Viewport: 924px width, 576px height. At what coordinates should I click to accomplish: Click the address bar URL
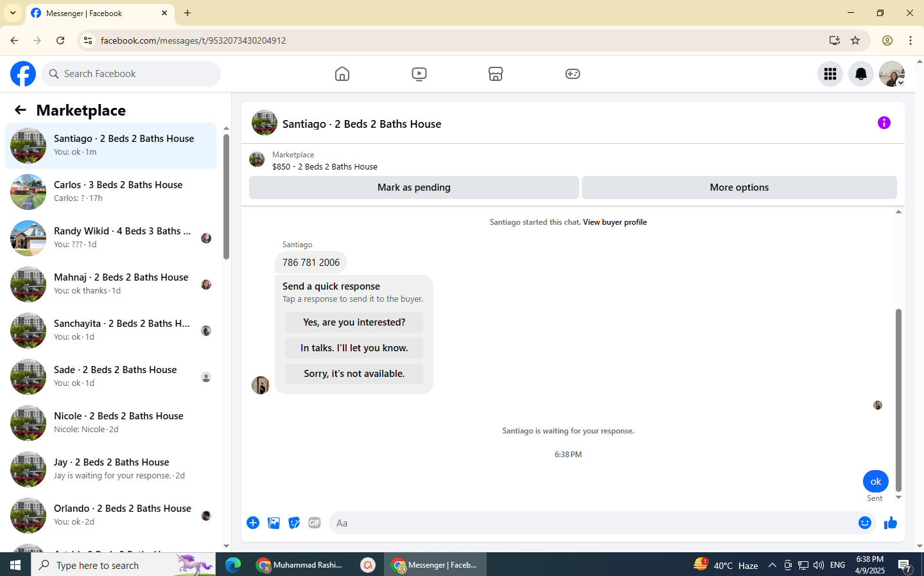pos(193,40)
